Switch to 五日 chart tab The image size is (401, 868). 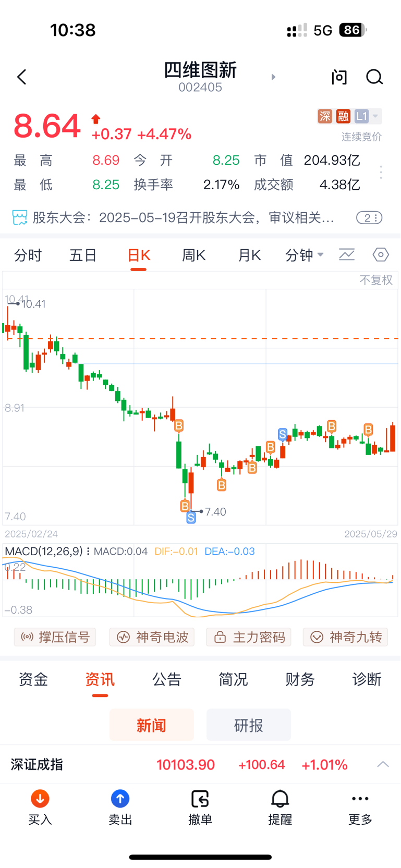point(83,255)
